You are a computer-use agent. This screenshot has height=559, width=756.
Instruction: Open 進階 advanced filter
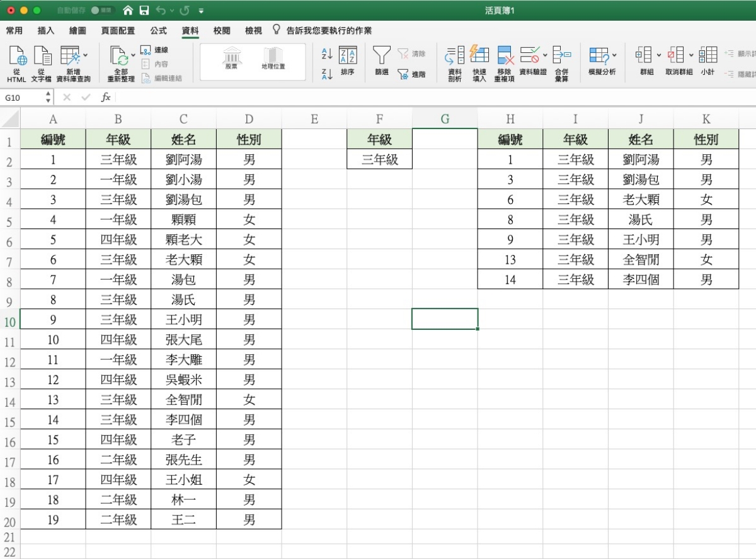(x=412, y=74)
